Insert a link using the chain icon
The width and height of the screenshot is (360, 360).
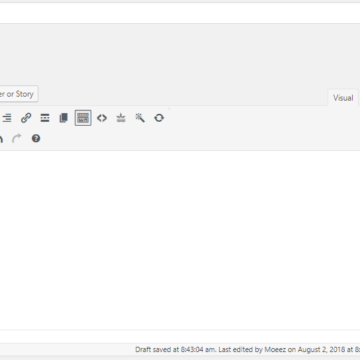coord(26,118)
